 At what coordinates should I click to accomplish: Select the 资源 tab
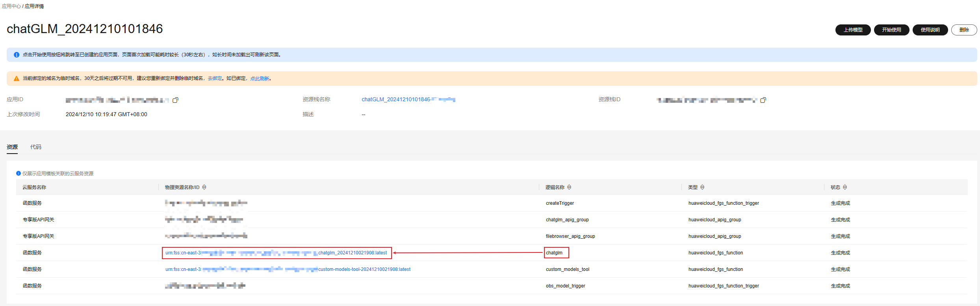point(12,147)
